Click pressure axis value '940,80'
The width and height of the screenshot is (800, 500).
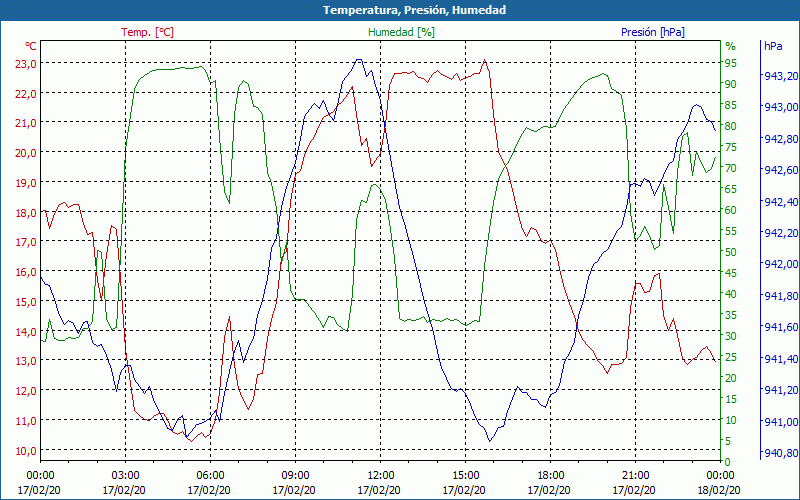(781, 453)
